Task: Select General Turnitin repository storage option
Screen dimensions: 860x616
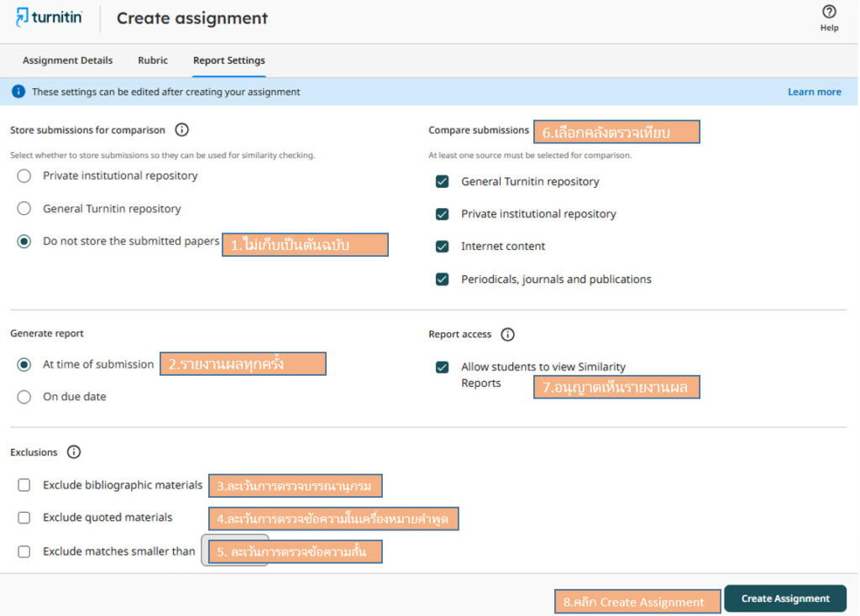Action: point(24,209)
